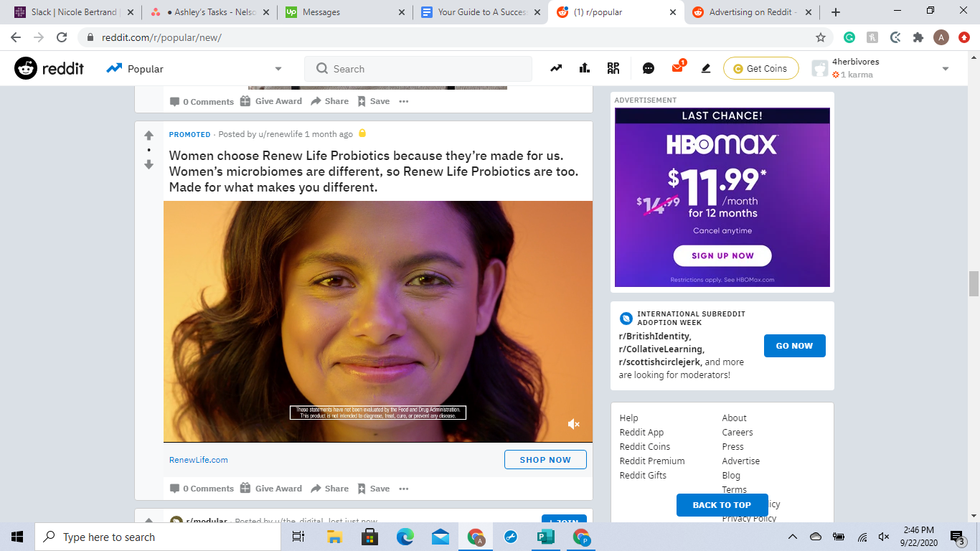Viewport: 980px width, 551px height.
Task: Open Task View on the taskbar
Action: (x=298, y=537)
